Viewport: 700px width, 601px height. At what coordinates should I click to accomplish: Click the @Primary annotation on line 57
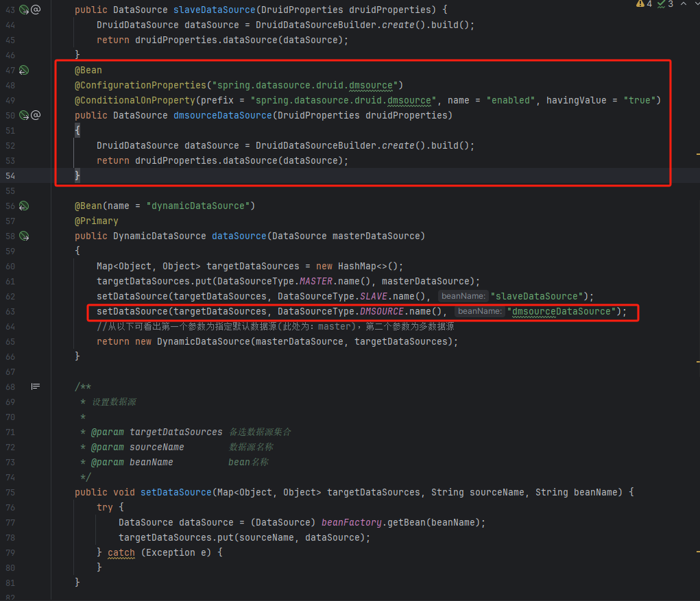pos(97,221)
